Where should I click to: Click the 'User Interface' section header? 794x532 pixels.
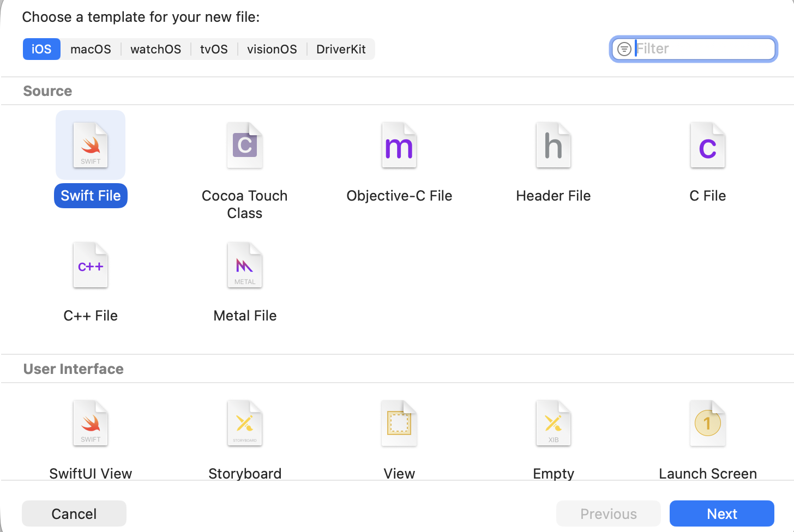point(74,369)
